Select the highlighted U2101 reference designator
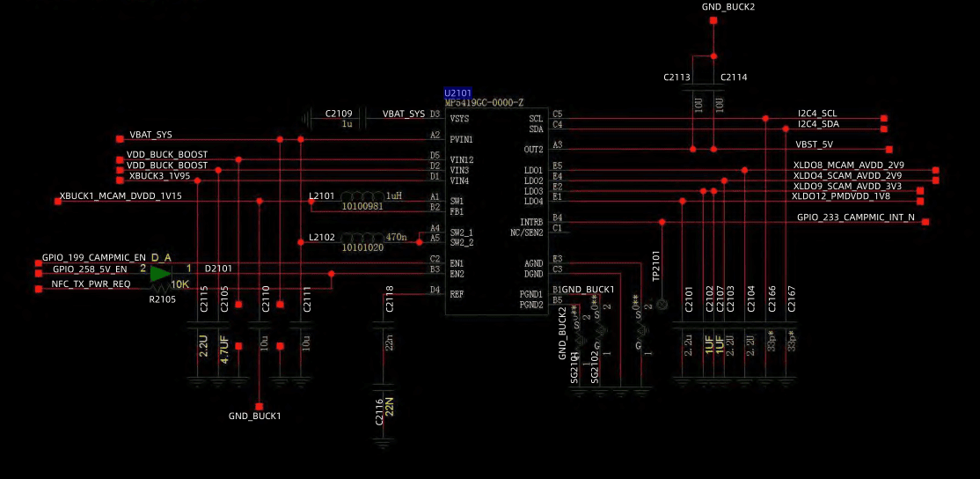 458,93
